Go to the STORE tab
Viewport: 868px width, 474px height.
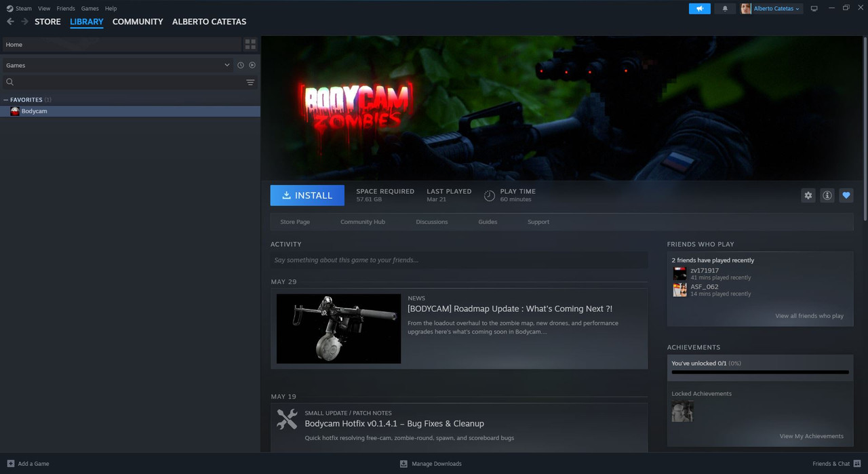47,22
